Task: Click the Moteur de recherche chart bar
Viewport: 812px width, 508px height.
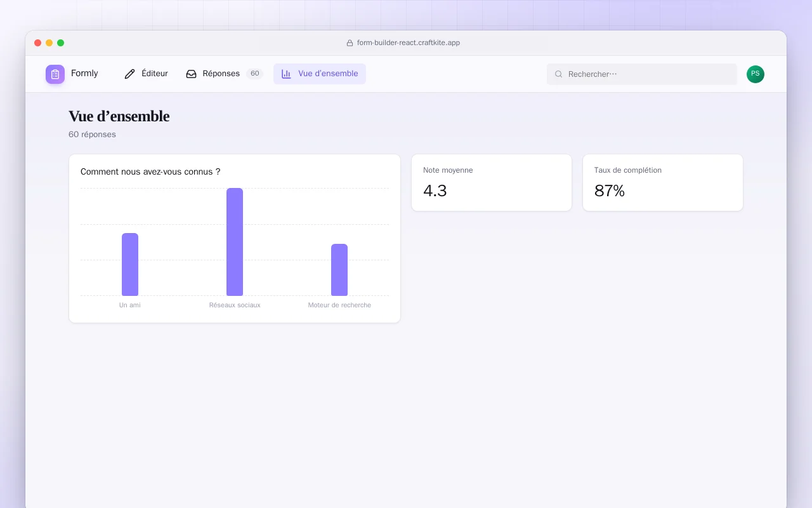Action: (339, 270)
